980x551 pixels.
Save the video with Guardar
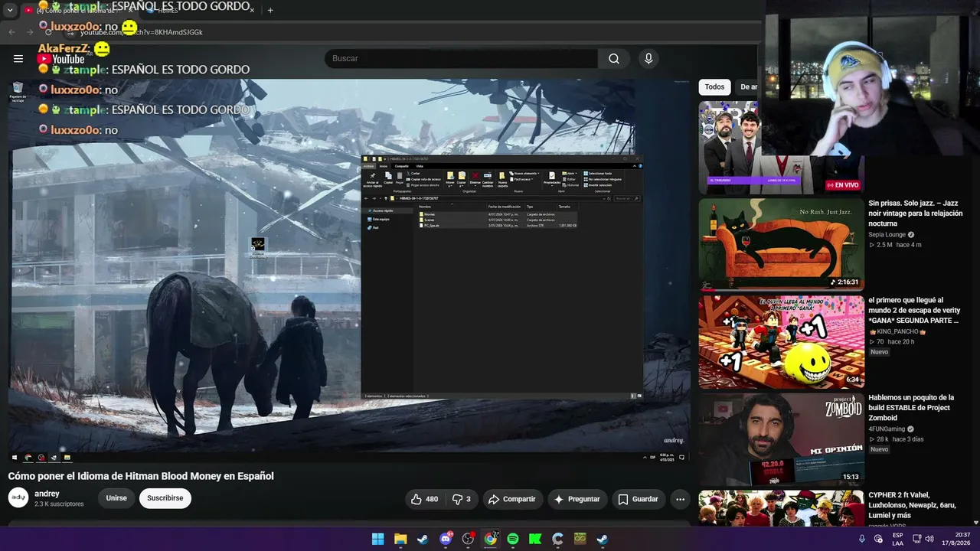pos(638,499)
